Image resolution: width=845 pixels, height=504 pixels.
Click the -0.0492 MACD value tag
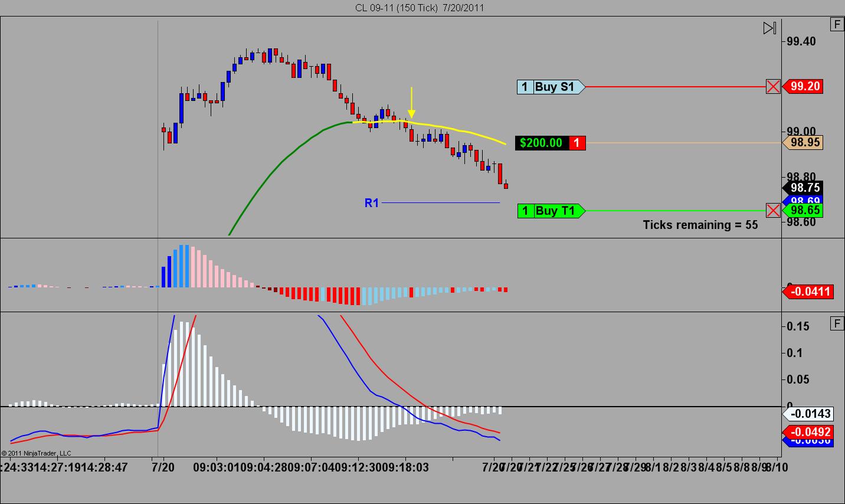click(x=807, y=432)
